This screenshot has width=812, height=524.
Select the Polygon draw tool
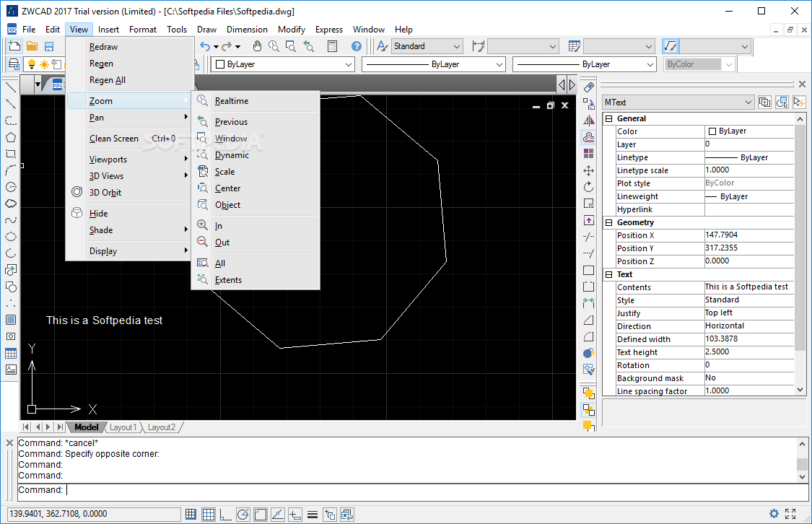coord(10,137)
